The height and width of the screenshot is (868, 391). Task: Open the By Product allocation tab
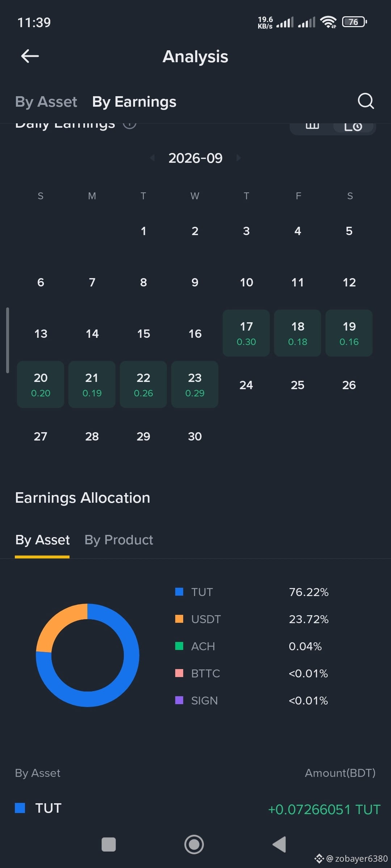coord(119,540)
